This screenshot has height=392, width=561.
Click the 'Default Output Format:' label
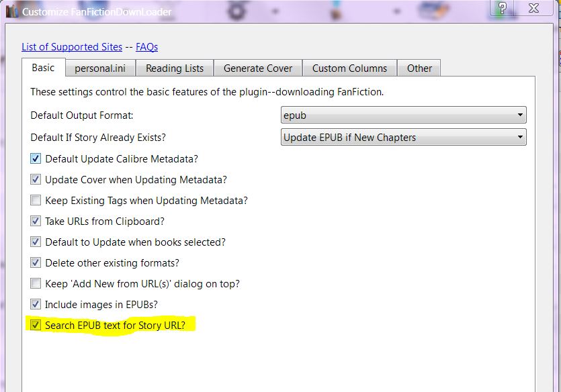click(x=82, y=115)
